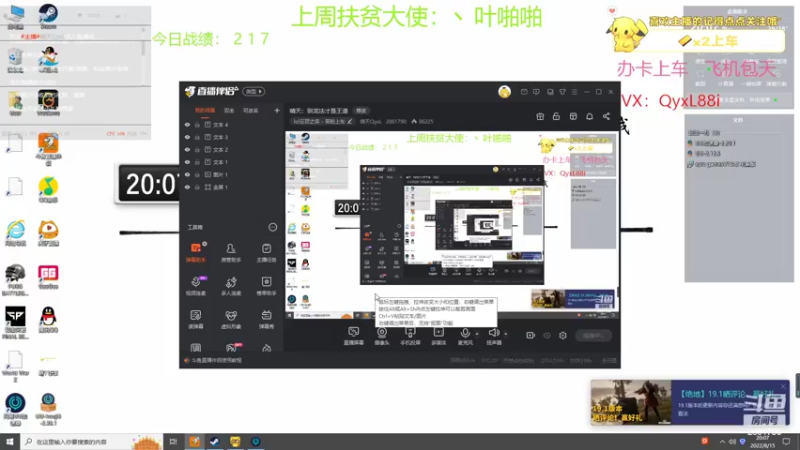Image resolution: width=800 pixels, height=450 pixels.
Task: Click the record video icon in the bottom bar
Action: coord(531,335)
